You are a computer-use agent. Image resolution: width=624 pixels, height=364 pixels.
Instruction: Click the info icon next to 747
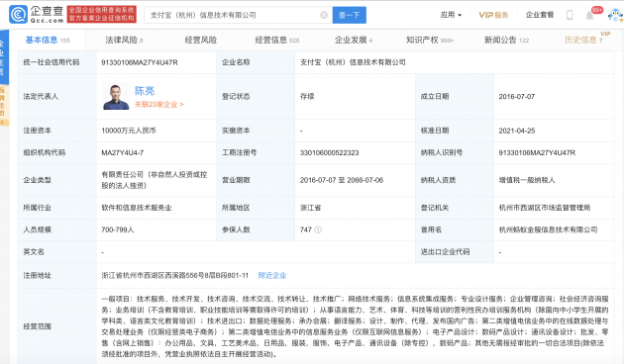click(x=318, y=229)
